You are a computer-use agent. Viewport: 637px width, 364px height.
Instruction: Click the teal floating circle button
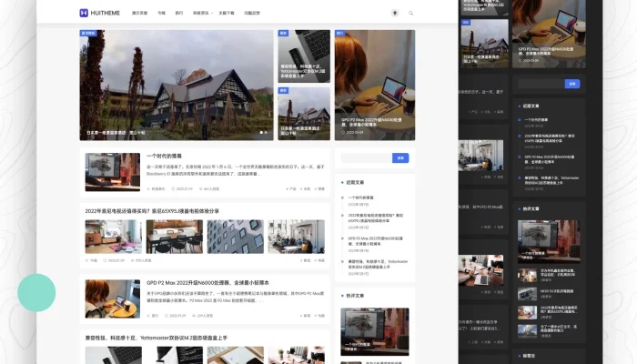36,293
